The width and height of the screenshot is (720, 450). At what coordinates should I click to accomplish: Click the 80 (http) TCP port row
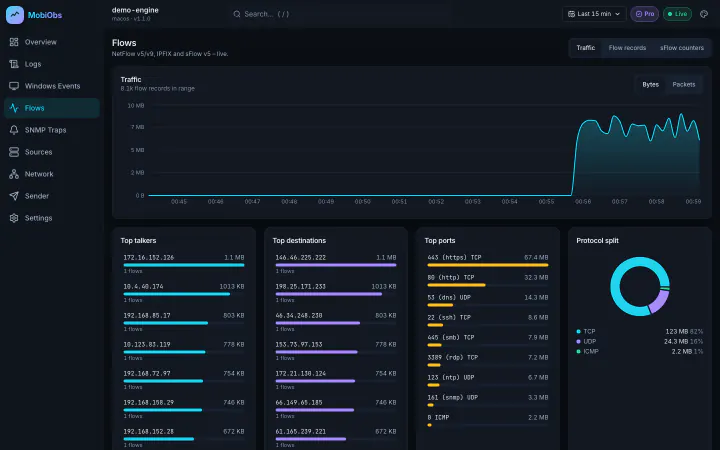pos(488,281)
